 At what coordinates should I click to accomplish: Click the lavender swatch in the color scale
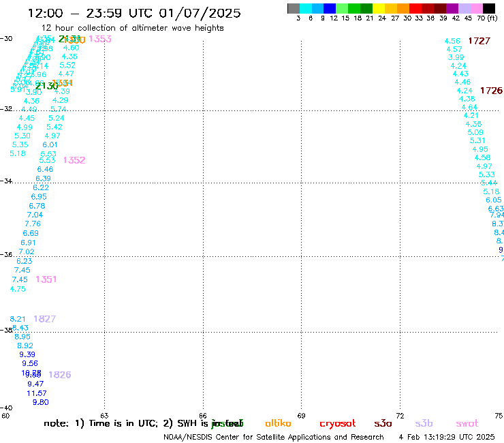464,8
